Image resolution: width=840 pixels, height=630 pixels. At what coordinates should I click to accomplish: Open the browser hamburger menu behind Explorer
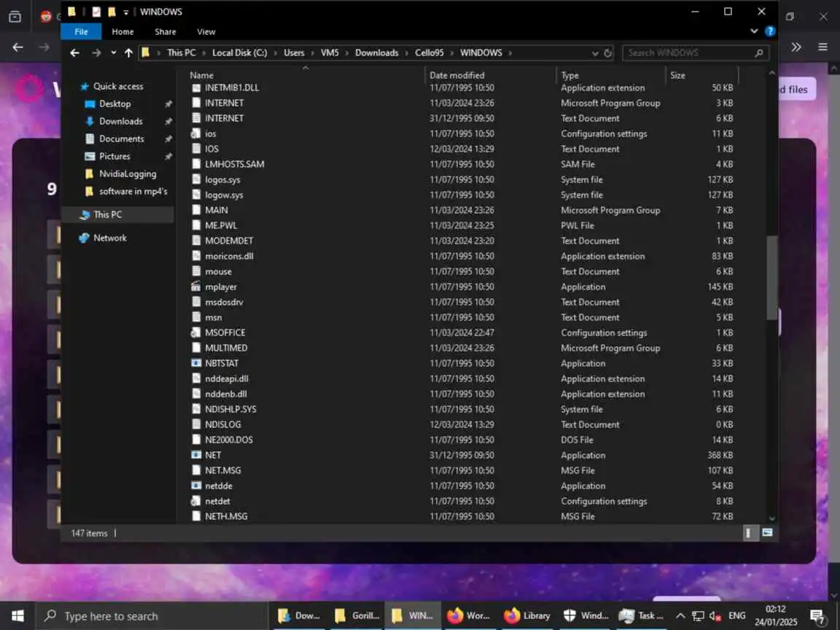click(822, 47)
